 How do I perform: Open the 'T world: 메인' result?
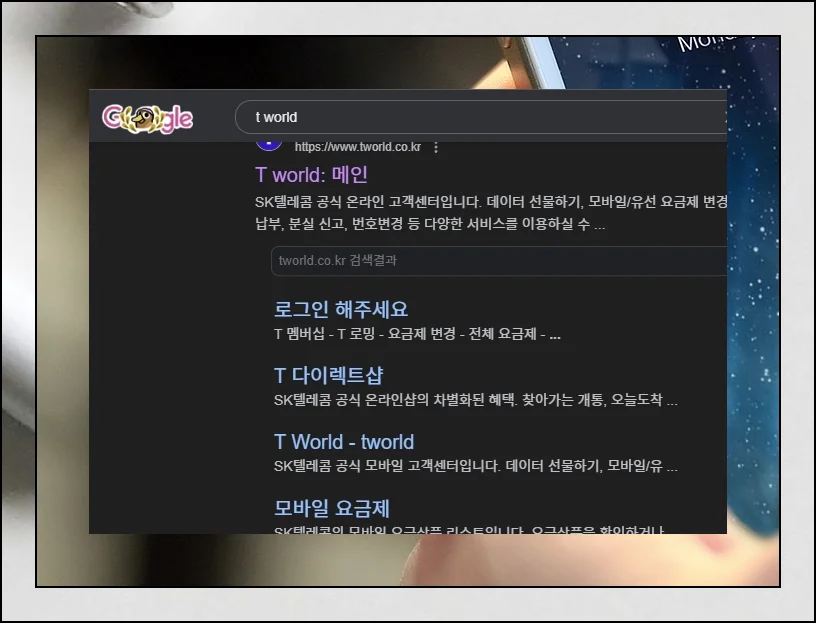point(313,174)
